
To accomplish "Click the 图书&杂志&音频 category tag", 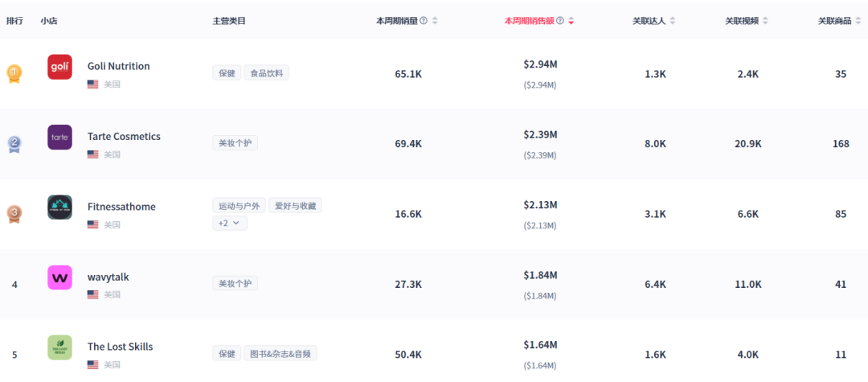I will (x=280, y=354).
